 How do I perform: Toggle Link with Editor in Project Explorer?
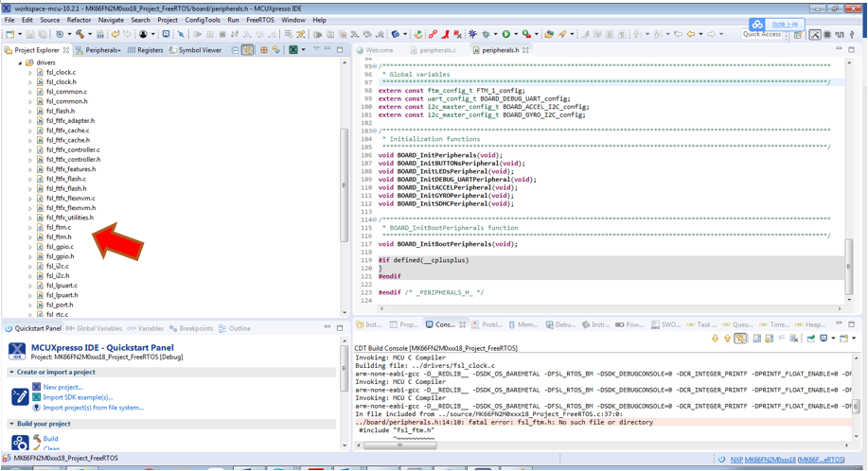coord(247,50)
